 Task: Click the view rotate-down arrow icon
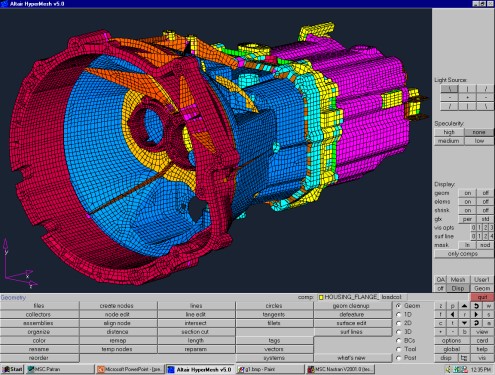[x=464, y=323]
